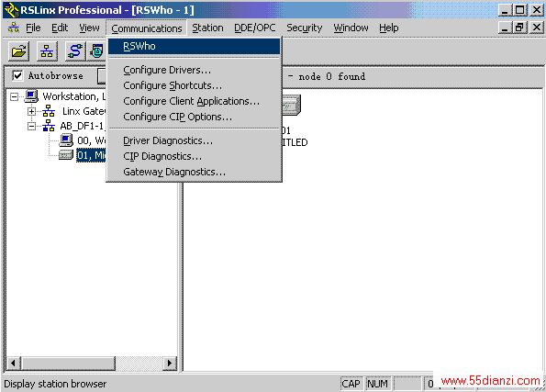Choose Configure CIP Options... entry
Viewport: 546px width, 392px height.
coord(194,118)
